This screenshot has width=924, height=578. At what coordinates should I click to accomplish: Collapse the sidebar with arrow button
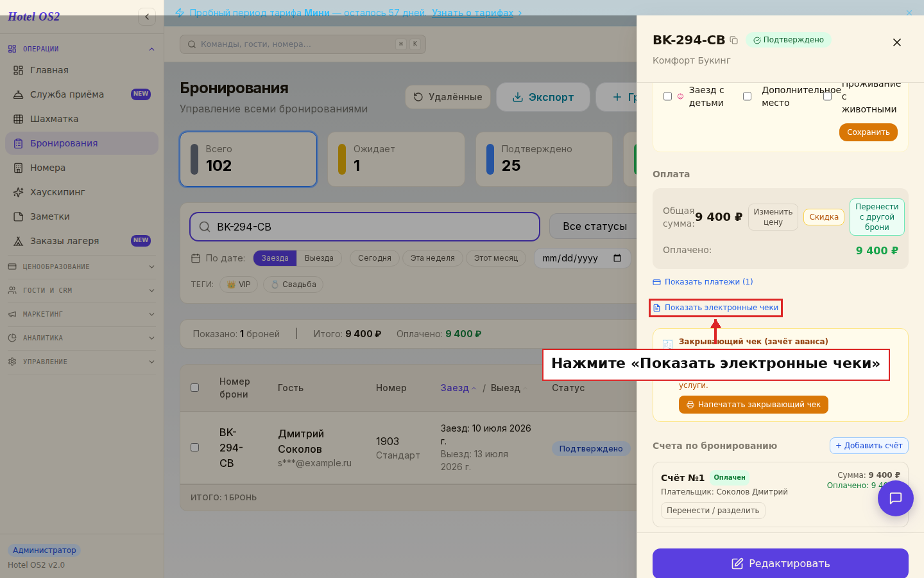point(147,17)
